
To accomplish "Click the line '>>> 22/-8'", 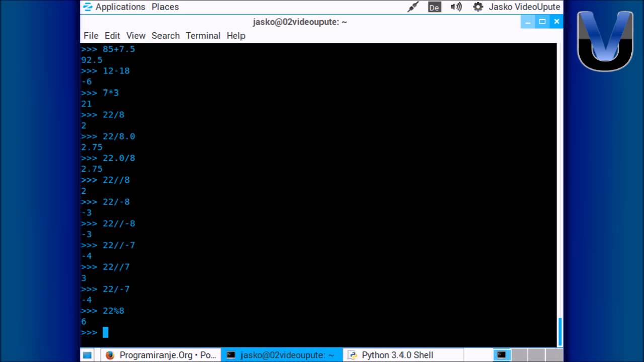I will tap(106, 202).
